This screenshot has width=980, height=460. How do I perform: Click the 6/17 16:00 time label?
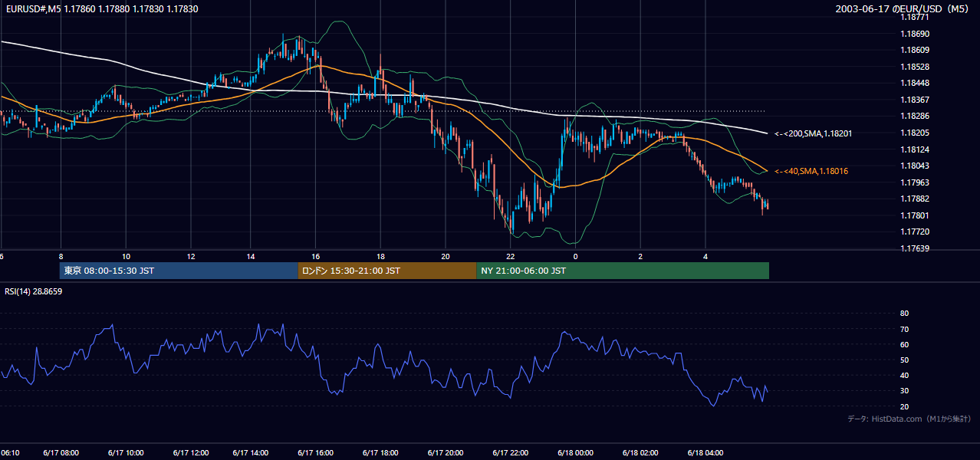[x=316, y=452]
